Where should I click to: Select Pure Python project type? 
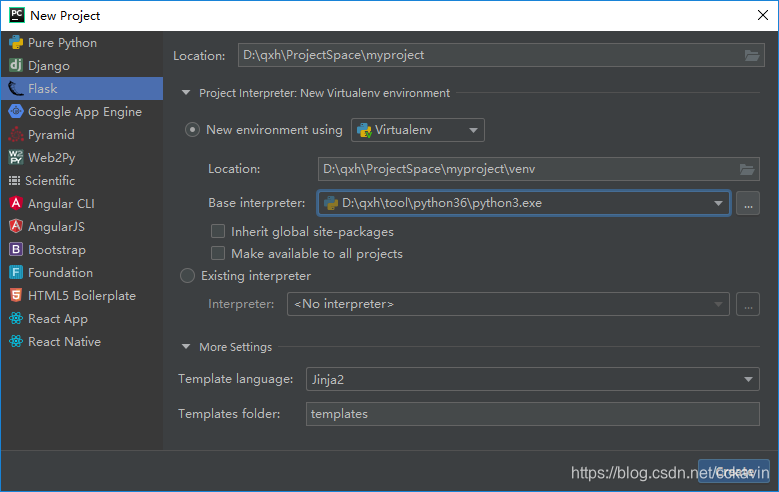tap(82, 43)
